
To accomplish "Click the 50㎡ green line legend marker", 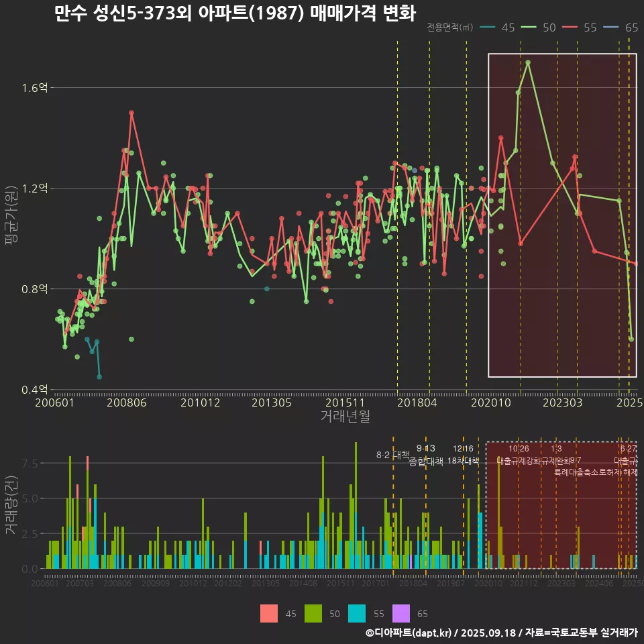I will click(x=530, y=28).
